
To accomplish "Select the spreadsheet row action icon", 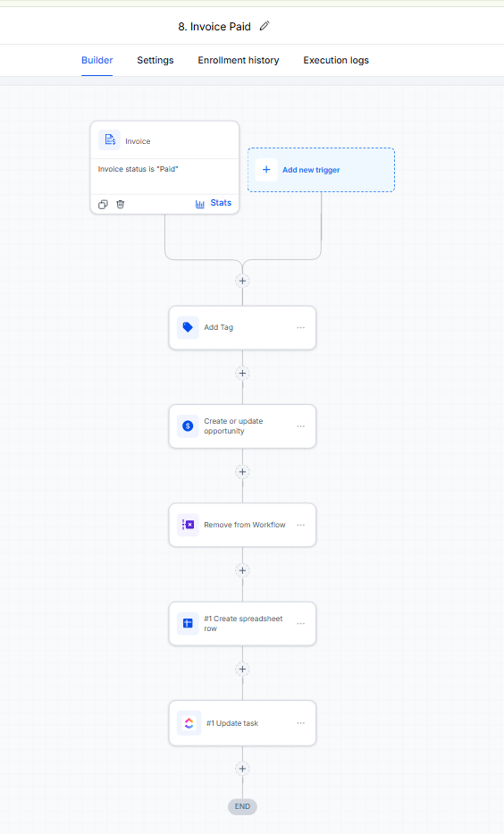I will 188,623.
